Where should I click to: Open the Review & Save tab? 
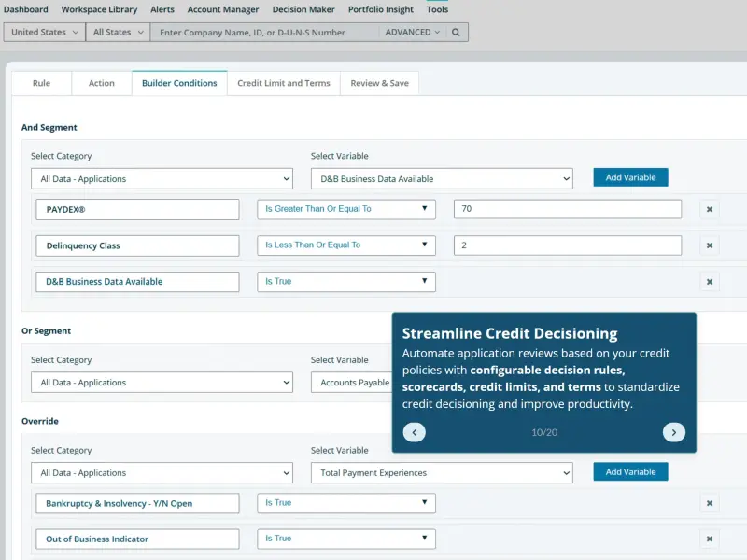[x=380, y=83]
